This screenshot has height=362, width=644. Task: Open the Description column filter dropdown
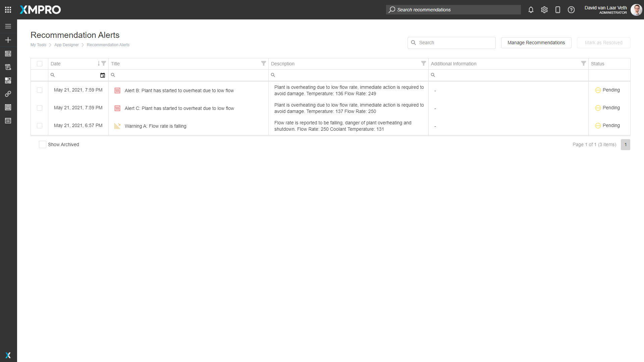[x=424, y=63]
